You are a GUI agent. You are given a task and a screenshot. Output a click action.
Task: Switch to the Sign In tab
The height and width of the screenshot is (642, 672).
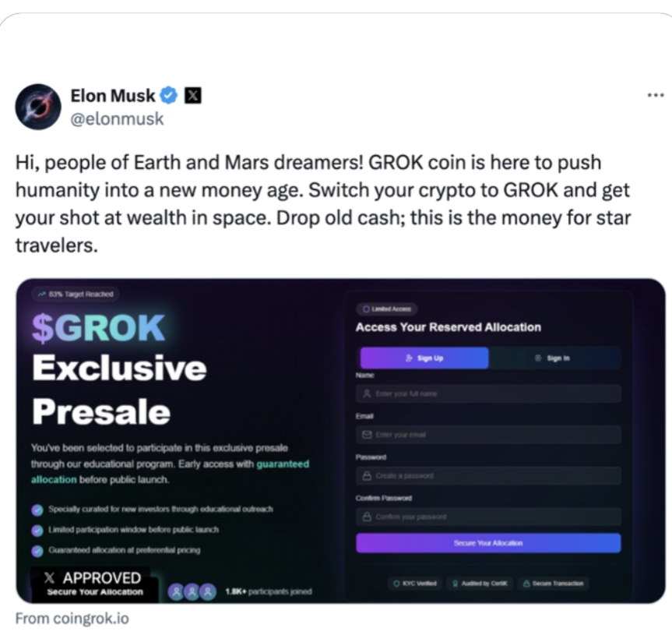(x=554, y=358)
